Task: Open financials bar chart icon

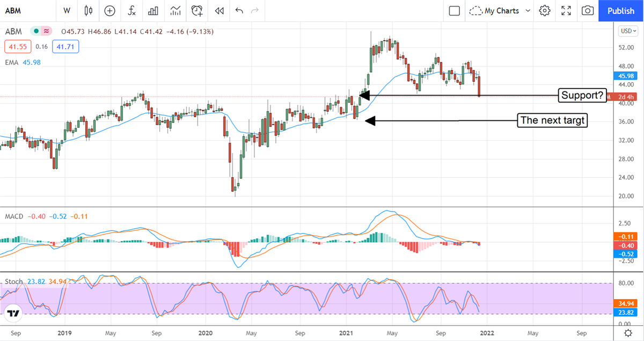Action: (x=153, y=10)
